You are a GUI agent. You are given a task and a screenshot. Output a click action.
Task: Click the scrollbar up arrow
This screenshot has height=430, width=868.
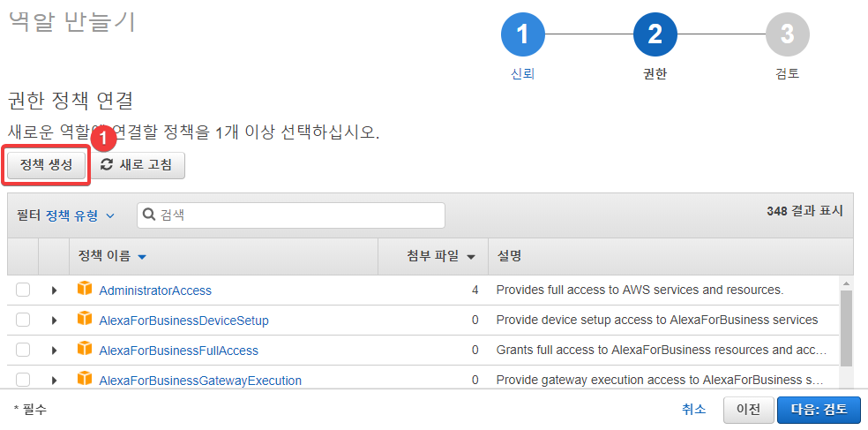[846, 283]
